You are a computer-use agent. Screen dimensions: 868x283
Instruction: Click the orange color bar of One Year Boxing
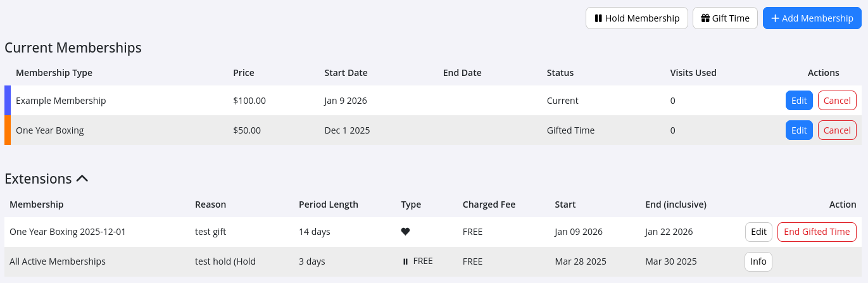point(8,130)
